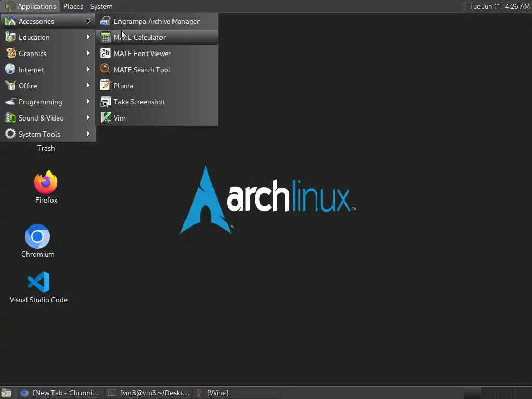Select the Accessories category label

pyautogui.click(x=36, y=21)
